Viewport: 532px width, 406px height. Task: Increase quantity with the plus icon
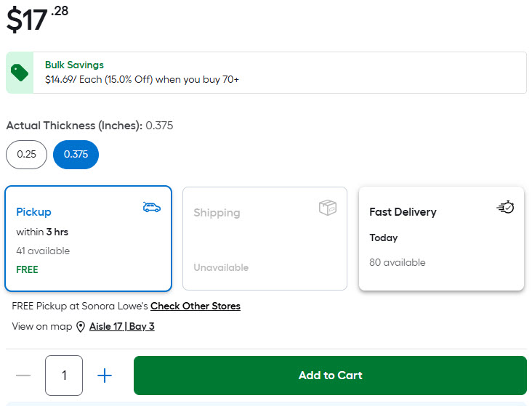105,375
